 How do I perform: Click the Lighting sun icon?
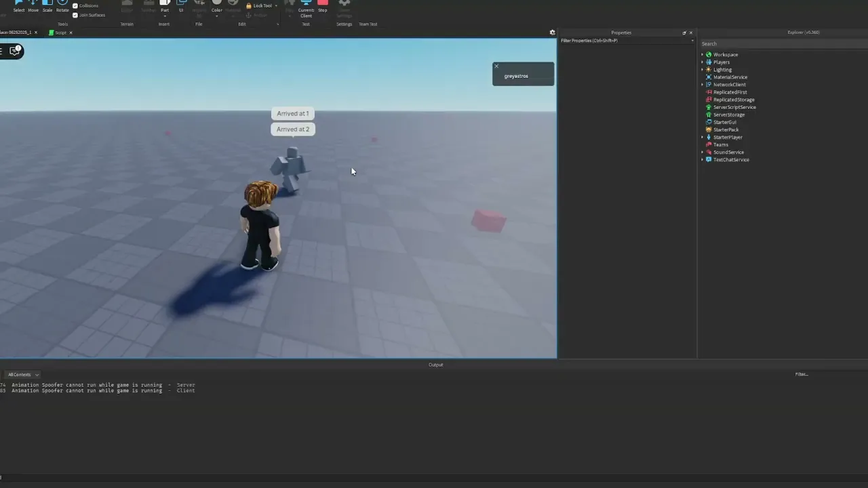coord(709,70)
